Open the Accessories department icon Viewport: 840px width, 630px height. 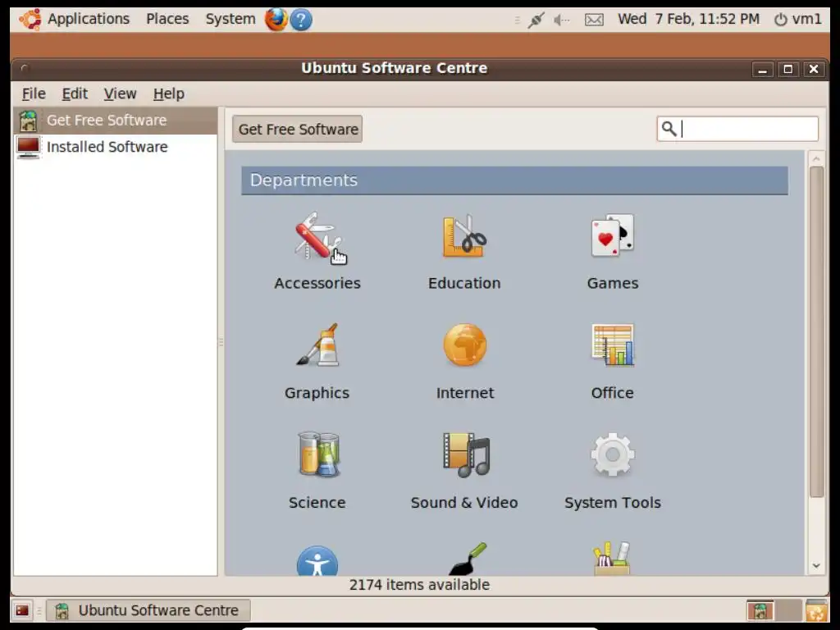click(317, 236)
